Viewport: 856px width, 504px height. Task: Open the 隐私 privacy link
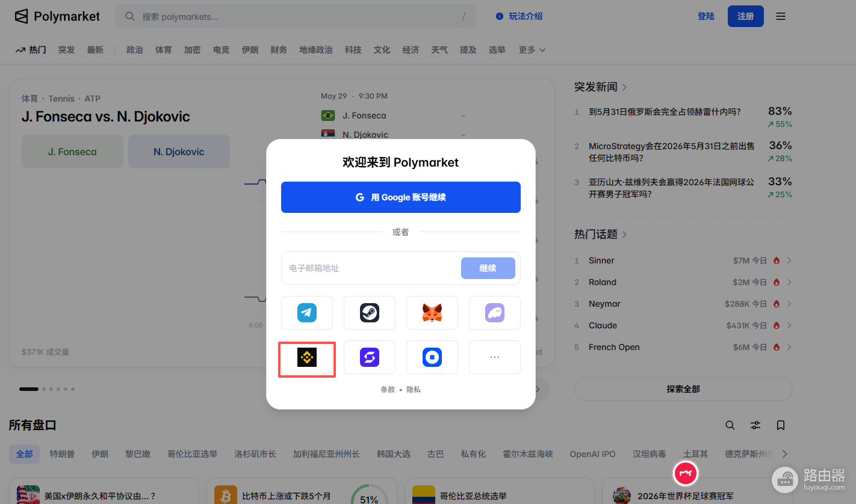414,390
